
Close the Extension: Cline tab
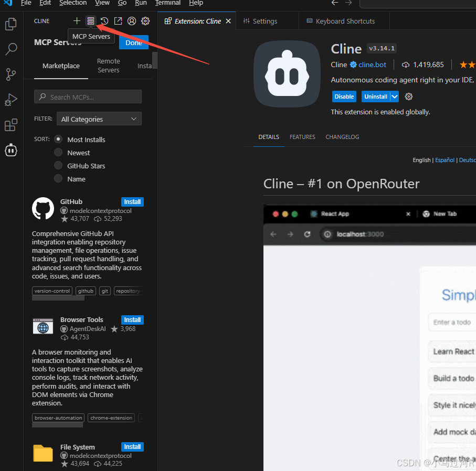click(x=228, y=22)
